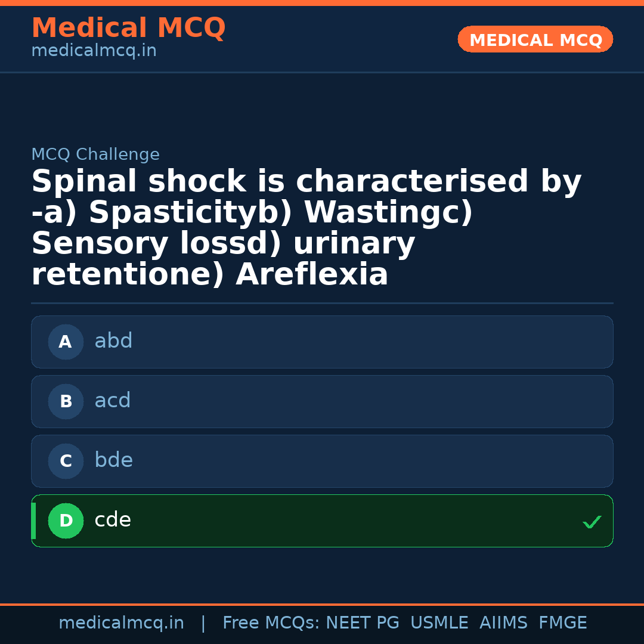Click the orange MEDICAL MCQ badge
The width and height of the screenshot is (644, 644).
point(535,39)
